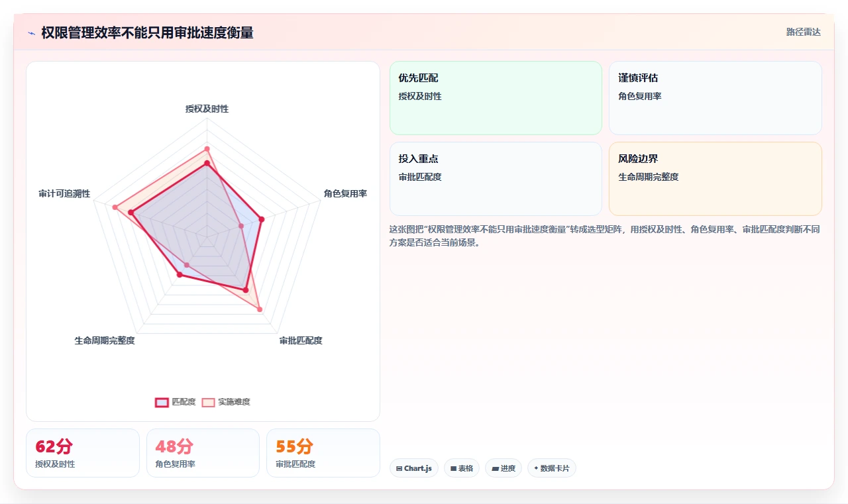Viewport: 848px width, 504px height.
Task: Click the 匹配度 data point on 授权及时性 axis
Action: coord(207,163)
